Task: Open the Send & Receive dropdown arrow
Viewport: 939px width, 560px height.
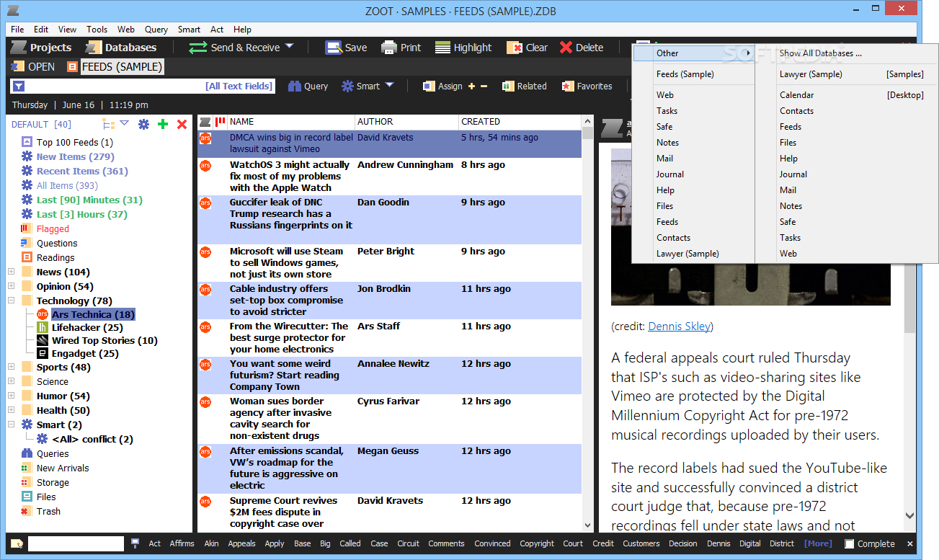Action: 289,47
